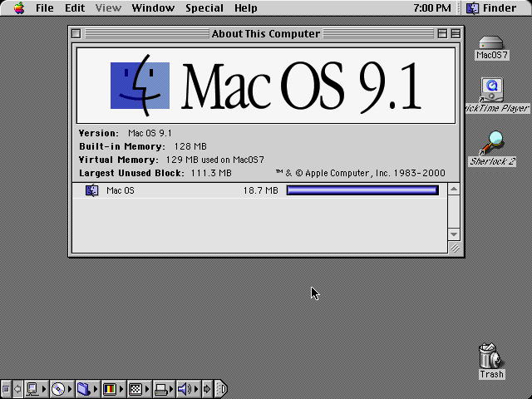Screen dimensions: 532x399
Task: Click the Mac OS 9.1 logo banner
Action: (x=266, y=86)
